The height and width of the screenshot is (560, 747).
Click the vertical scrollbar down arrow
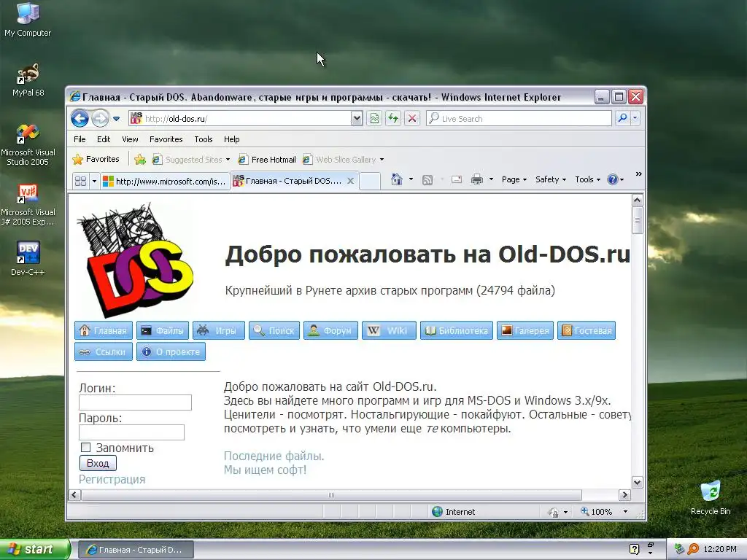(637, 483)
